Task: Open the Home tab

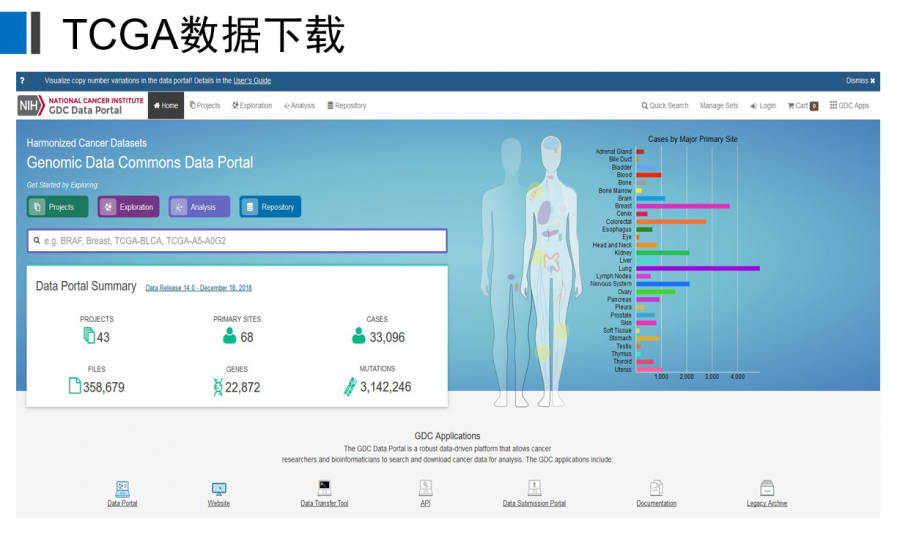Action: pos(166,106)
